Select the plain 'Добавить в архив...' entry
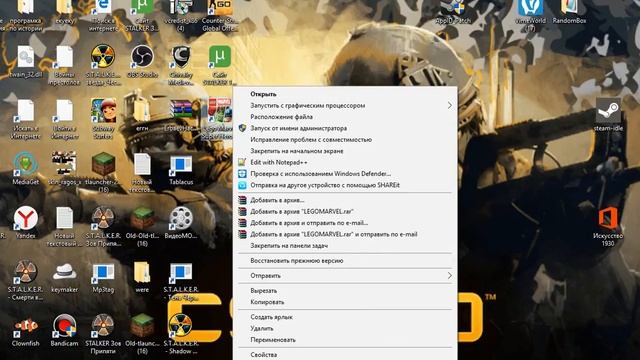This screenshot has height=360, width=640. (345, 200)
